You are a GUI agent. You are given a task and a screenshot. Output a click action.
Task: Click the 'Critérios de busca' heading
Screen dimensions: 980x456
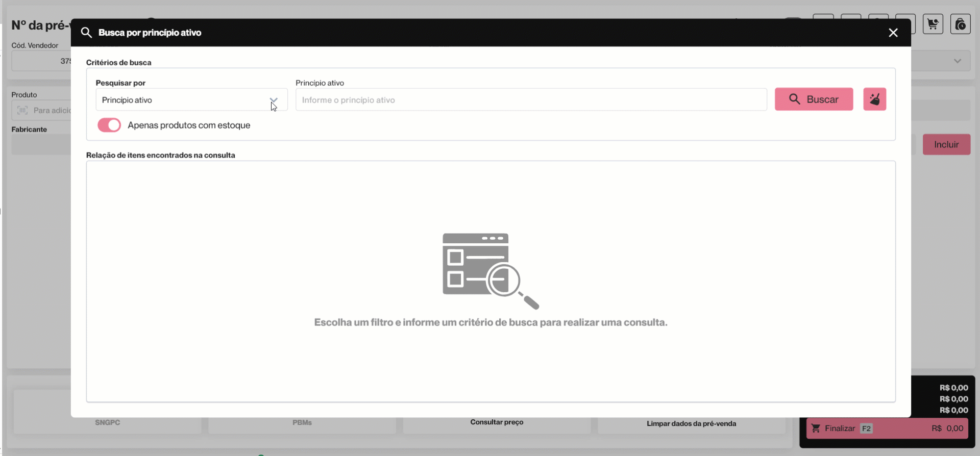[119, 63]
